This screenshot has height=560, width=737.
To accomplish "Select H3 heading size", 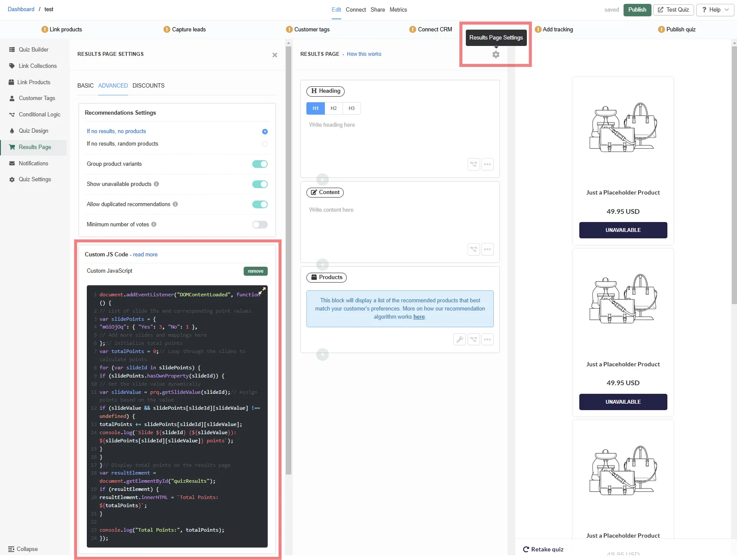I will coord(352,108).
